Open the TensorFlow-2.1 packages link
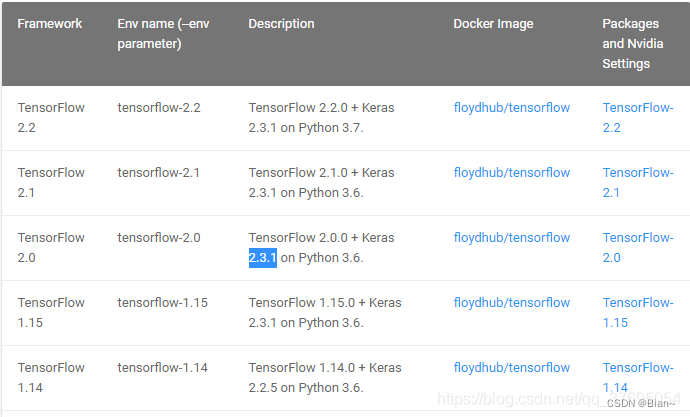Image resolution: width=690 pixels, height=417 pixels. coord(638,183)
